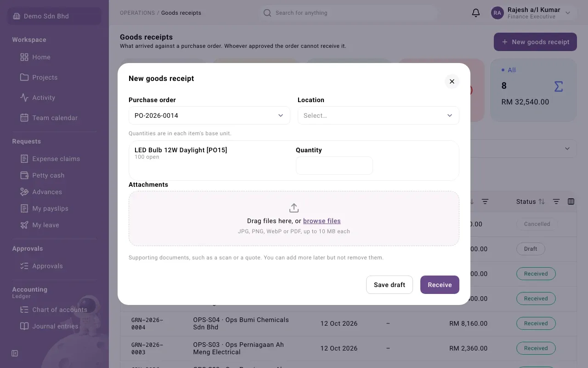Click the RM 8,160.00 amount cell

click(x=468, y=323)
